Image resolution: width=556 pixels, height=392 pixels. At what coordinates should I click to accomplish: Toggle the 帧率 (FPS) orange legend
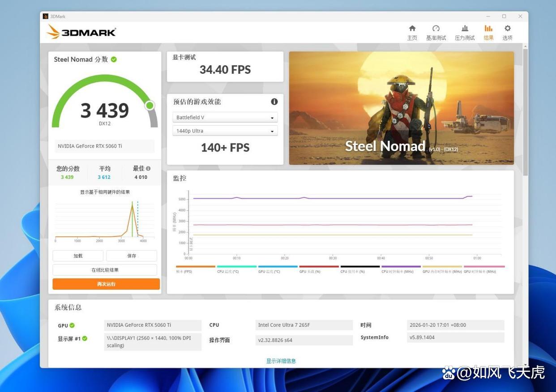(x=196, y=269)
